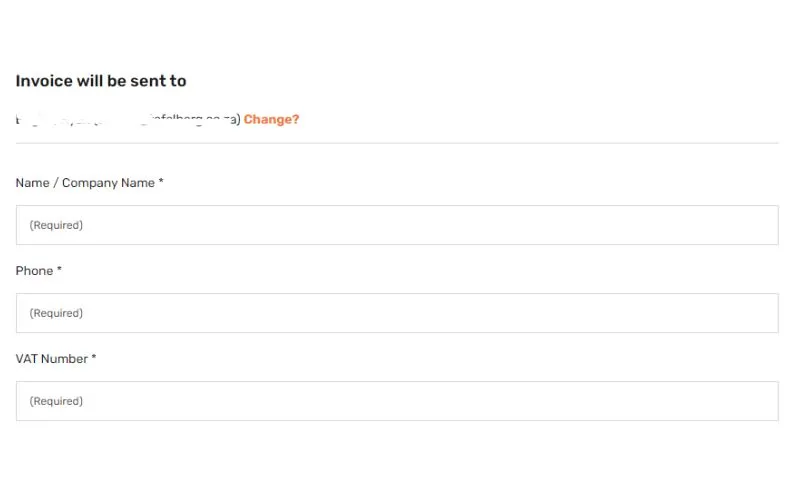This screenshot has width=800, height=500.
Task: Click the horizontal divider below the email
Action: [397, 143]
